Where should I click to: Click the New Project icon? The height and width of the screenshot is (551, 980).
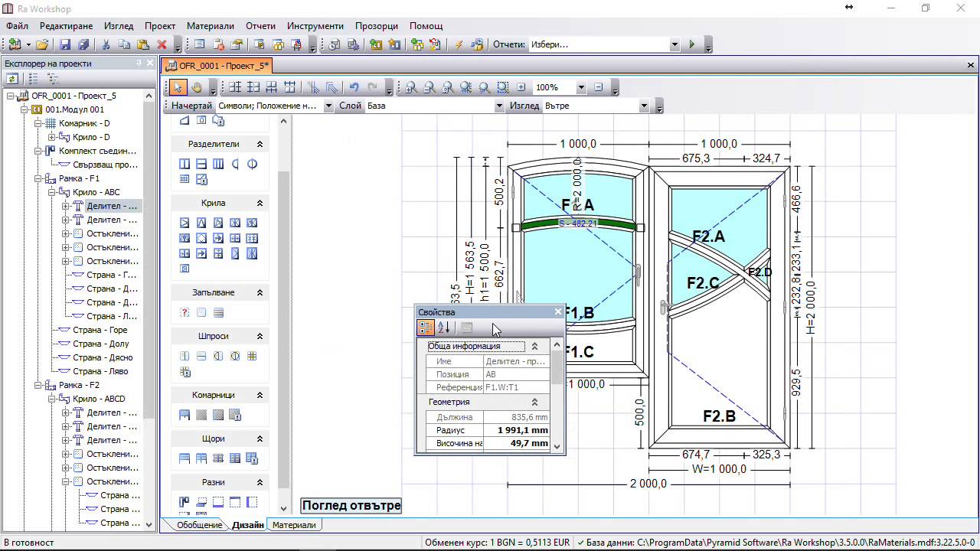pos(15,45)
